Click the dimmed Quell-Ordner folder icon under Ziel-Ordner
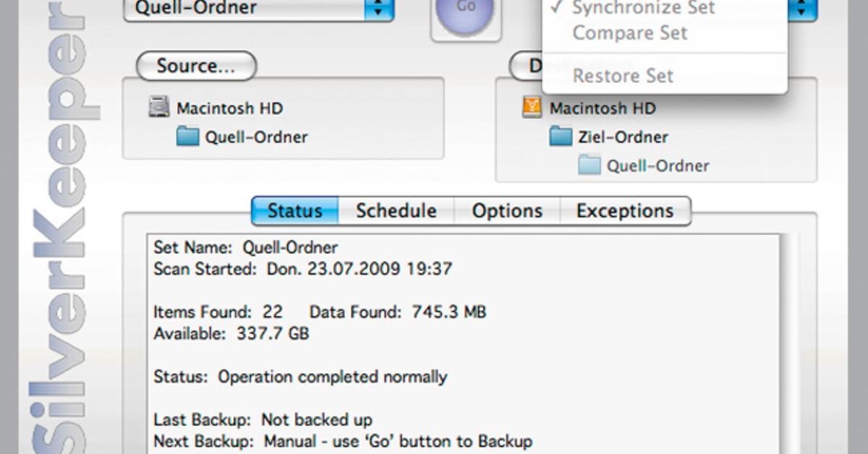The image size is (868, 454). tap(590, 166)
